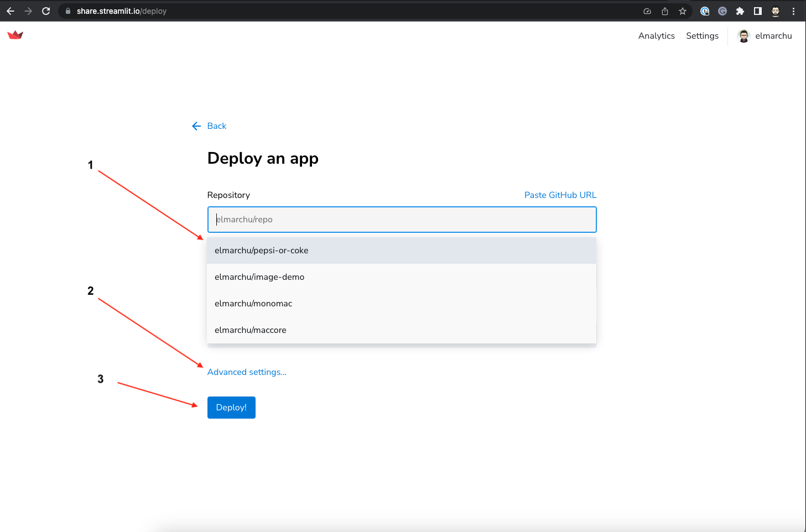Image resolution: width=806 pixels, height=532 pixels.
Task: Click the bookmark star in the address bar
Action: (682, 11)
